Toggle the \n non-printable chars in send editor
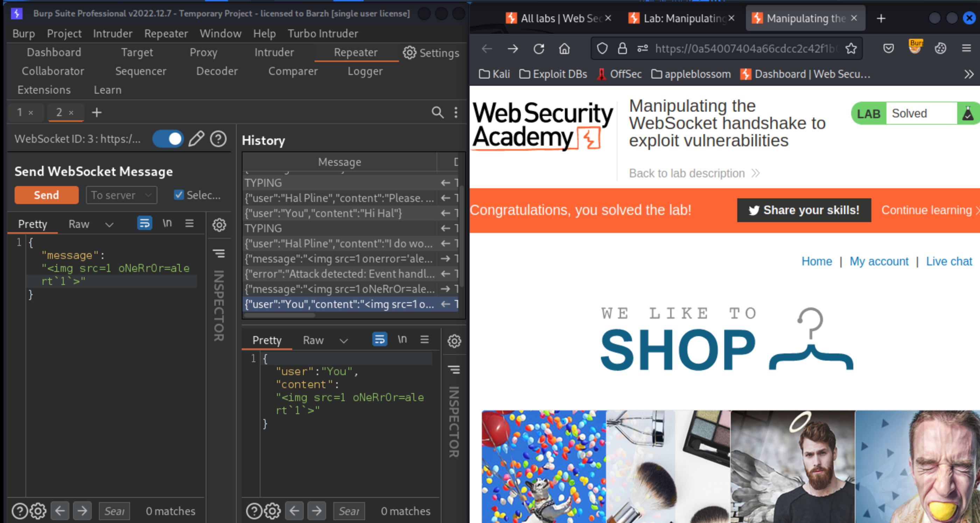Viewport: 980px width, 523px height. click(x=167, y=223)
